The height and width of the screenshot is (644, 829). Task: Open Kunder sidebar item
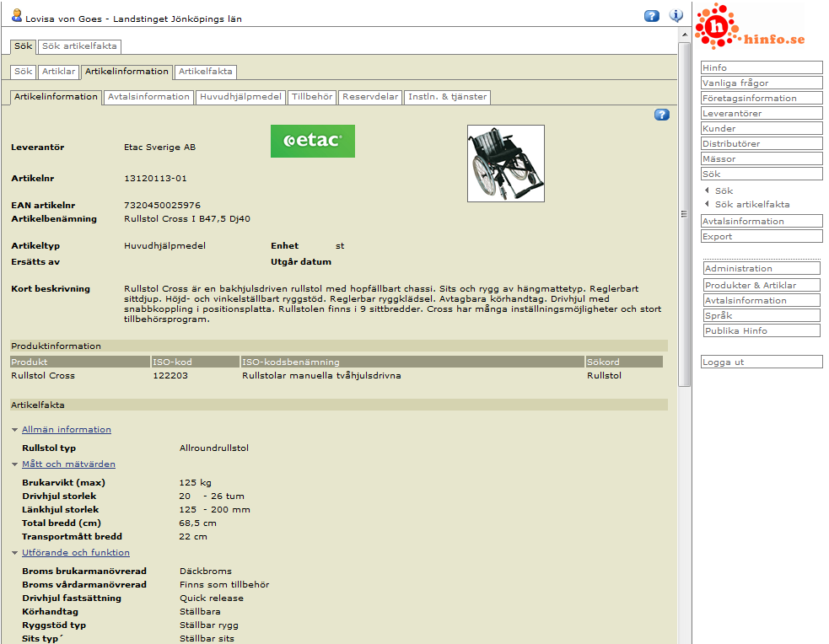(762, 128)
